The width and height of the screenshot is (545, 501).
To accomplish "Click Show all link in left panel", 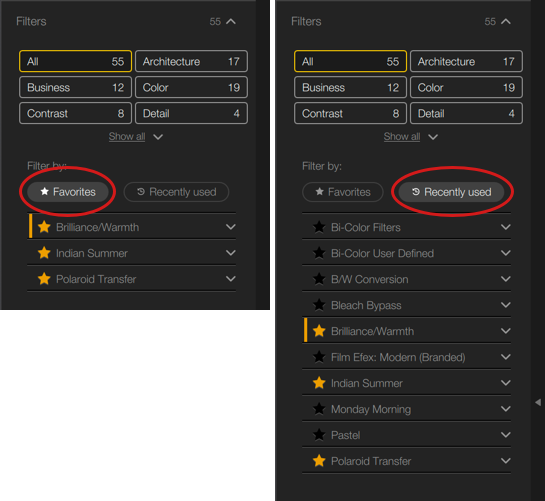I will pos(127,136).
